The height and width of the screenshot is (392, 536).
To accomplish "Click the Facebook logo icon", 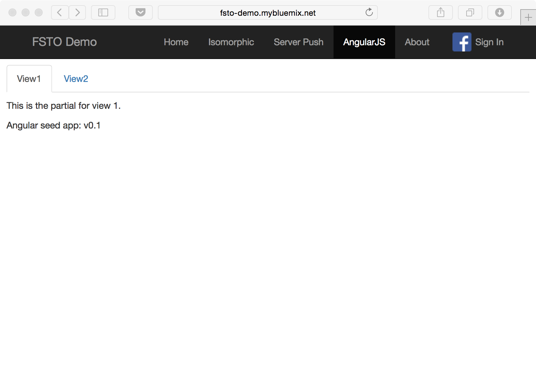I will [x=462, y=42].
